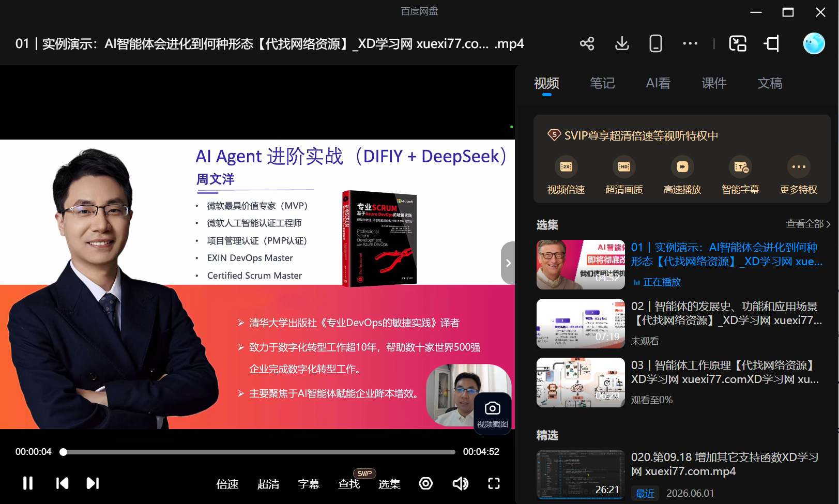Skip to the previous video
The height and width of the screenshot is (504, 839).
pyautogui.click(x=62, y=483)
